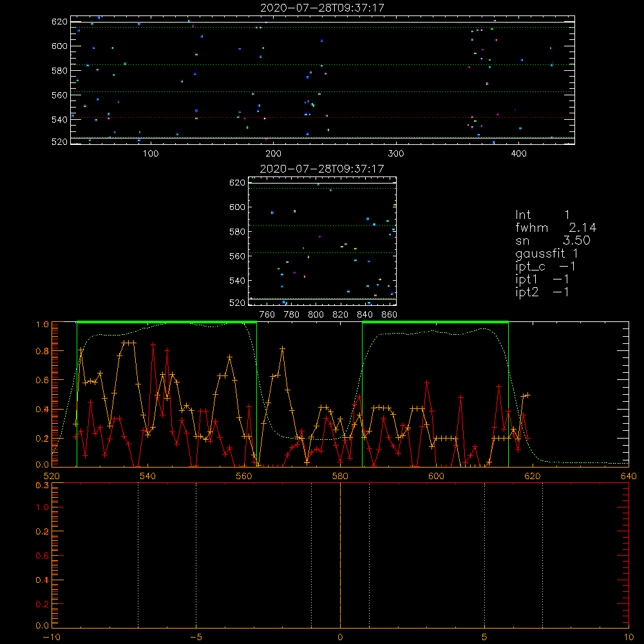Click the "0.6" y-axis label of the curve plot

pyautogui.click(x=43, y=381)
